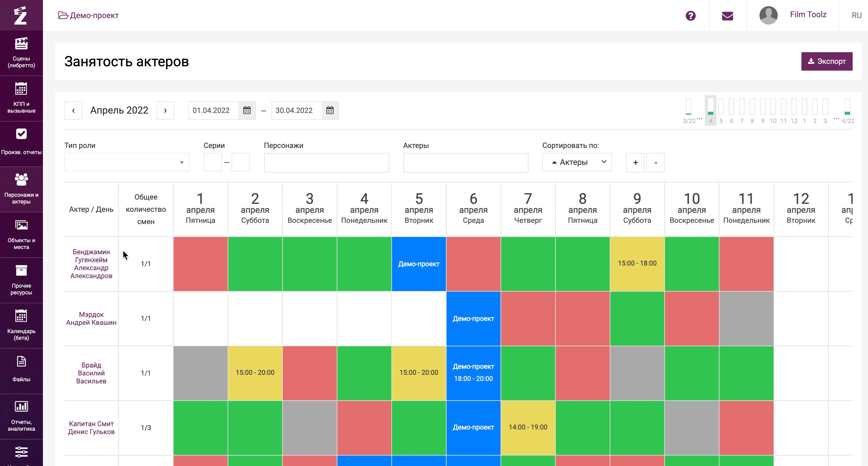Open messages envelope icon
Viewport: 868px width, 466px height.
728,16
